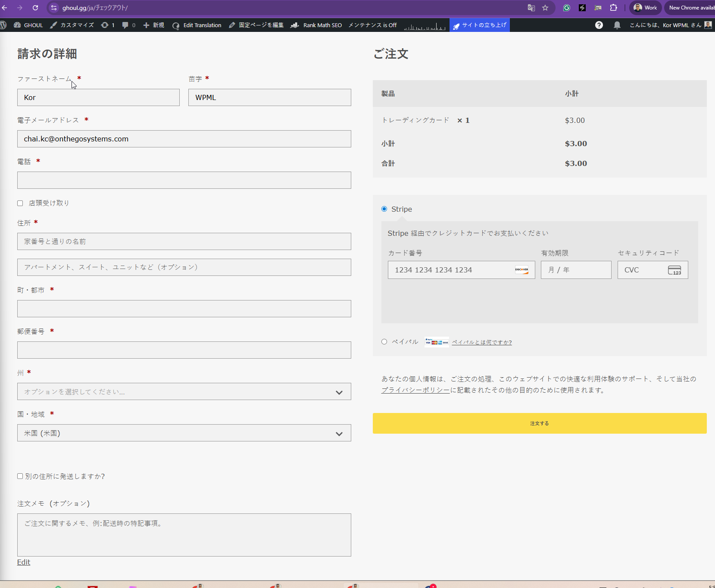Enable the 店頭受け取り checkbox
Screen dimensions: 715x588
20,203
